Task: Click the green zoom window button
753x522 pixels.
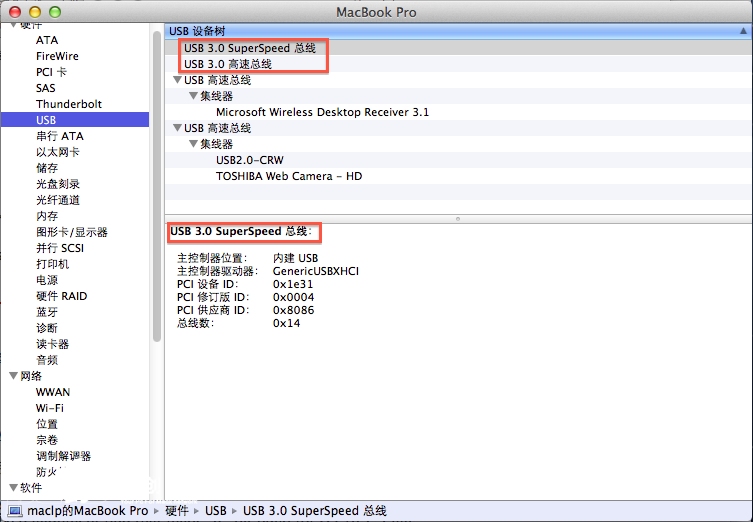Action: (x=55, y=11)
